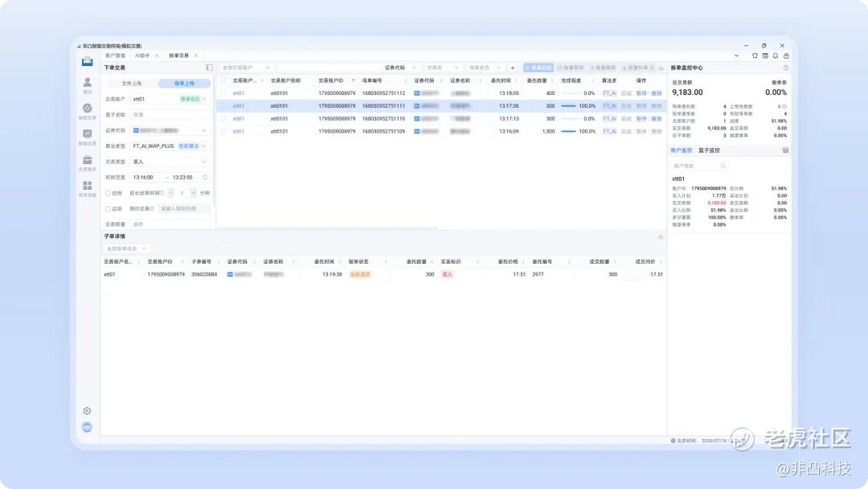Enable the extend end time 启用 checkbox
Viewport: 868px width, 489px height.
(x=108, y=193)
